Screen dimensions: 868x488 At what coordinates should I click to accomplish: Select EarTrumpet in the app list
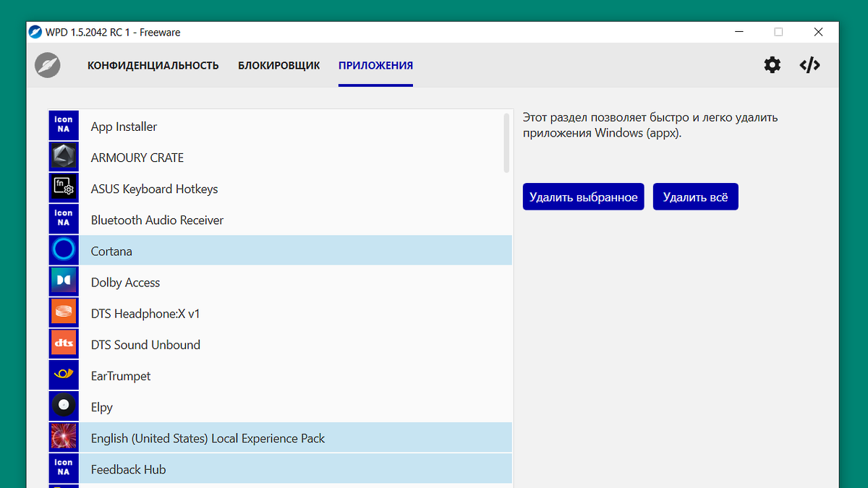281,375
